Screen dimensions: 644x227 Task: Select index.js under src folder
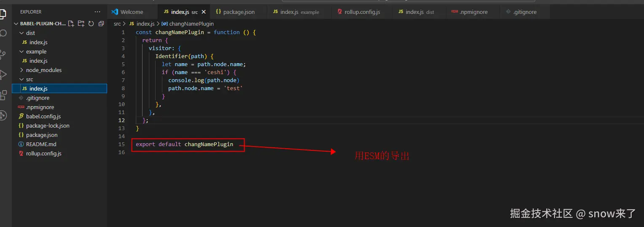tap(59, 88)
